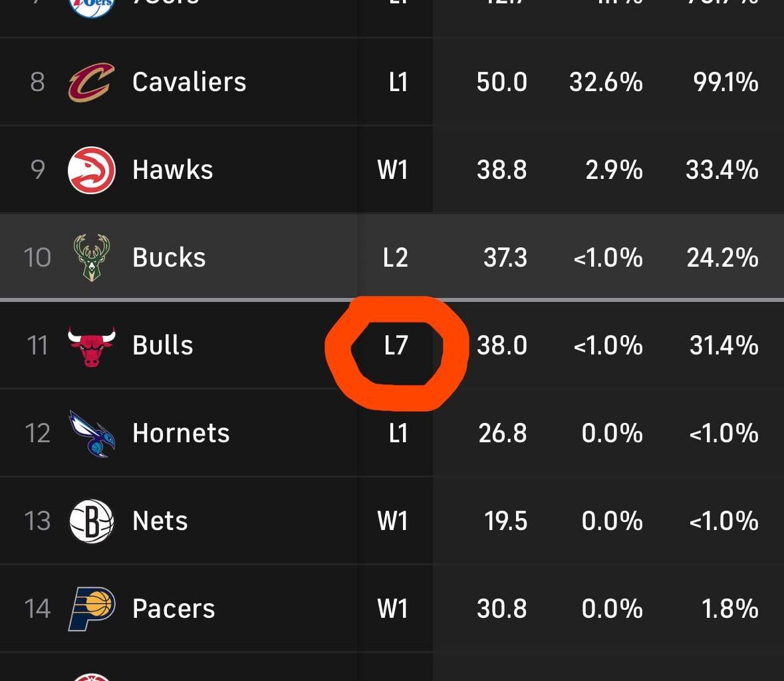The width and height of the screenshot is (784, 681).
Task: Open the Pacers team name link
Action: (x=173, y=608)
